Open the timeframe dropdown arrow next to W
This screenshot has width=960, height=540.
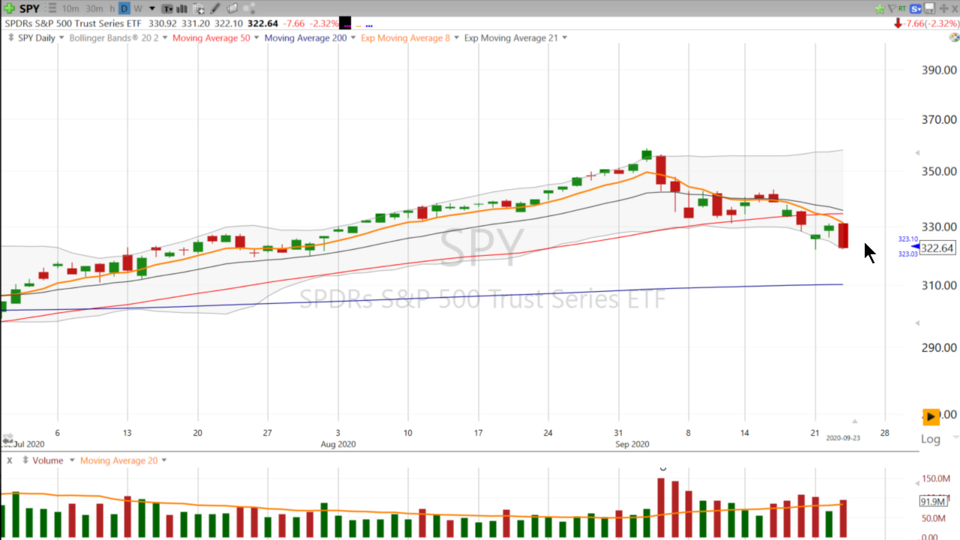click(152, 9)
